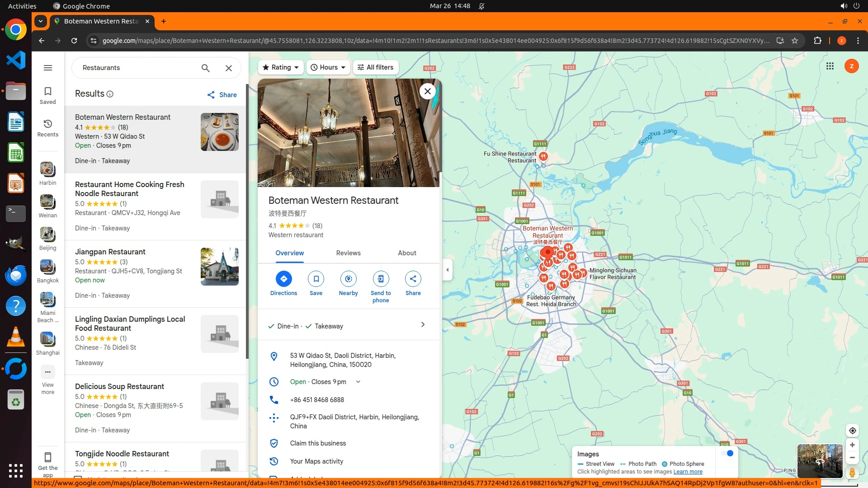
Task: Open the Rating filter dropdown
Action: (281, 67)
